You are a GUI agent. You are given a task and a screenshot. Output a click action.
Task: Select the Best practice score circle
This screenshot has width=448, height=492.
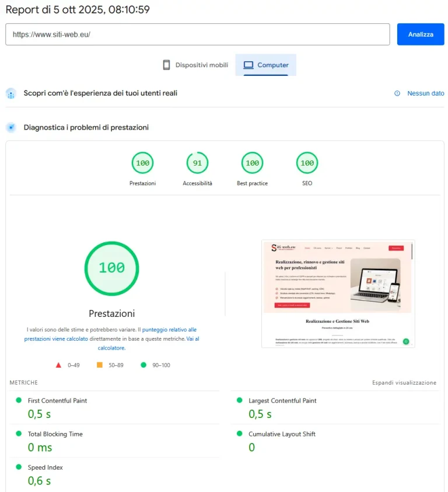tap(252, 163)
